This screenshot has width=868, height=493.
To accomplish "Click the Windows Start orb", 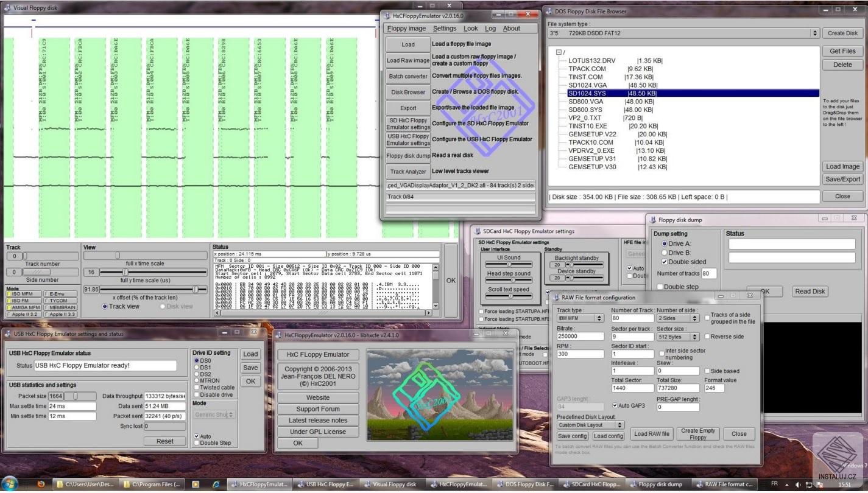I will coord(11,484).
